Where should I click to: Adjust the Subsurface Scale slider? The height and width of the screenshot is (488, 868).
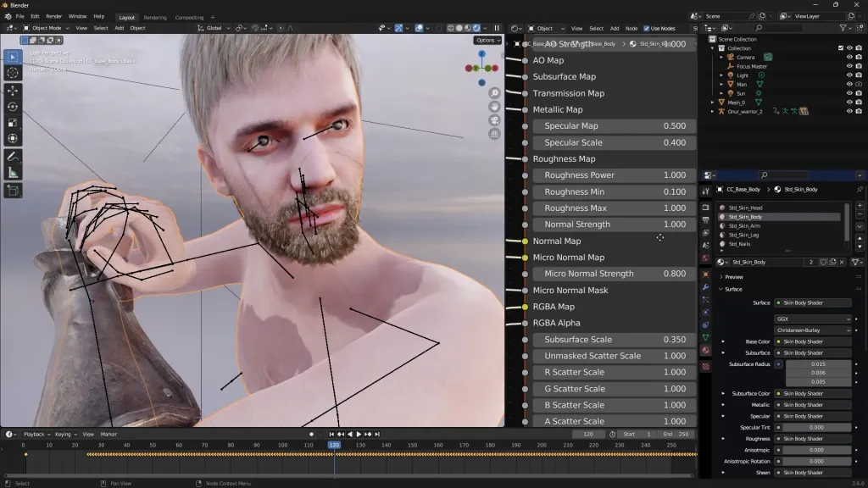point(615,339)
